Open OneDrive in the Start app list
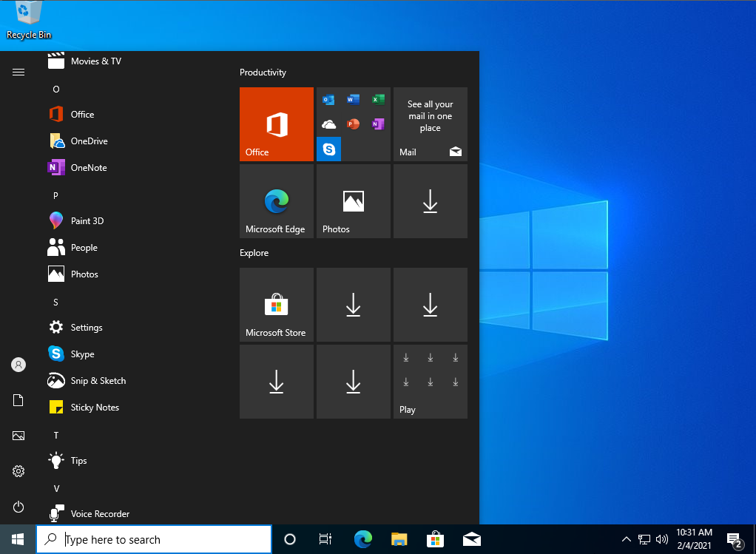Image resolution: width=756 pixels, height=554 pixels. 130,141
